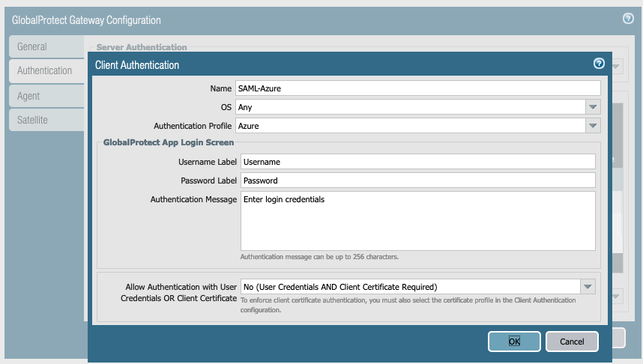Image resolution: width=643 pixels, height=364 pixels.
Task: Open help for GlobalProtect Gateway Configuration
Action: [x=628, y=19]
